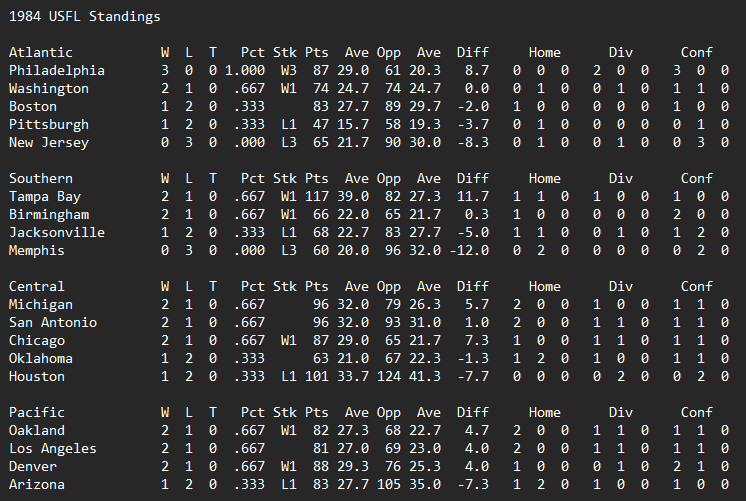Select the San Antonio team name
This screenshot has width=746, height=501.
pos(52,322)
